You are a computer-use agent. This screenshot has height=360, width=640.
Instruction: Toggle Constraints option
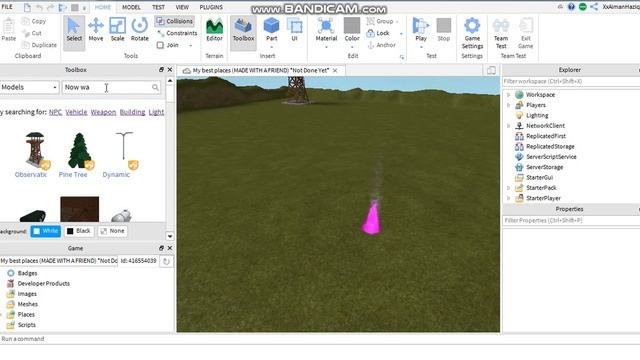coord(177,33)
